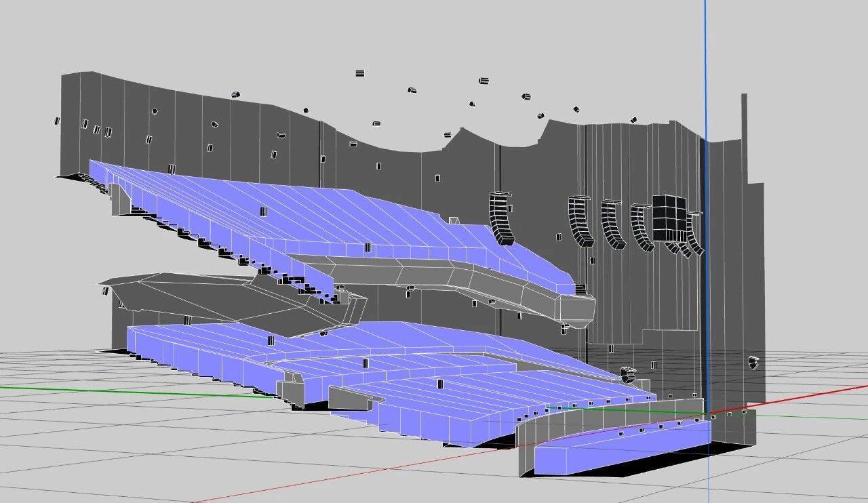Click the second line array from left
Image resolution: width=868 pixels, height=503 pixels.
pos(580,221)
